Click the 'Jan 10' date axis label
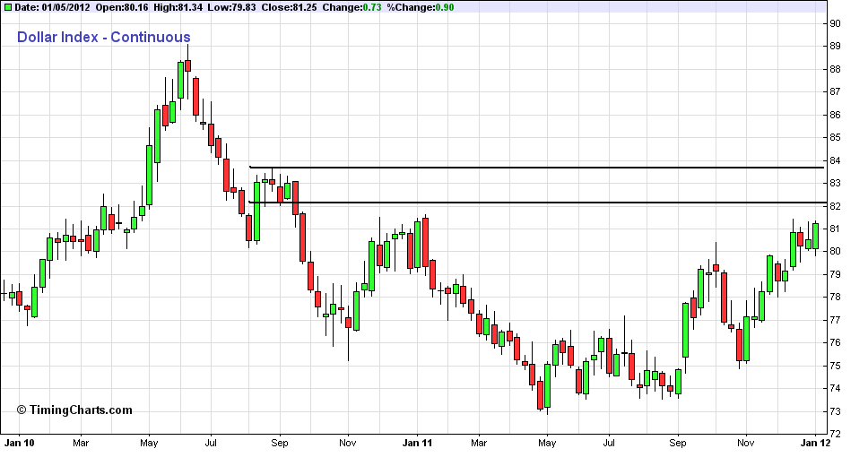868x466 pixels. pyautogui.click(x=20, y=443)
